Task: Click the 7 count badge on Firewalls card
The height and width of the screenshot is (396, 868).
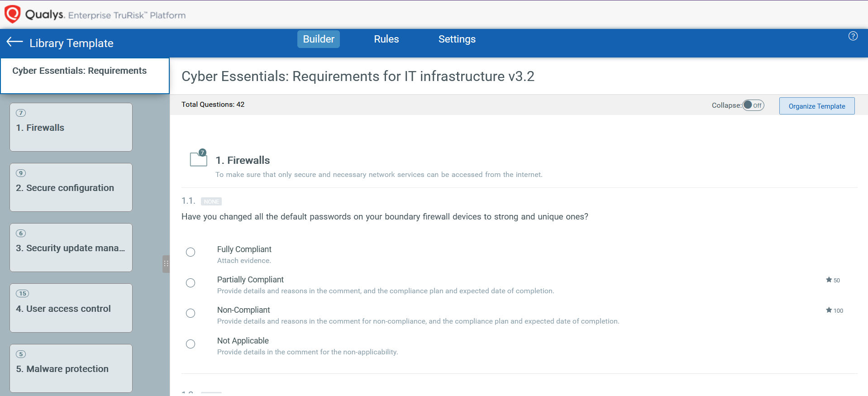Action: coord(21,113)
